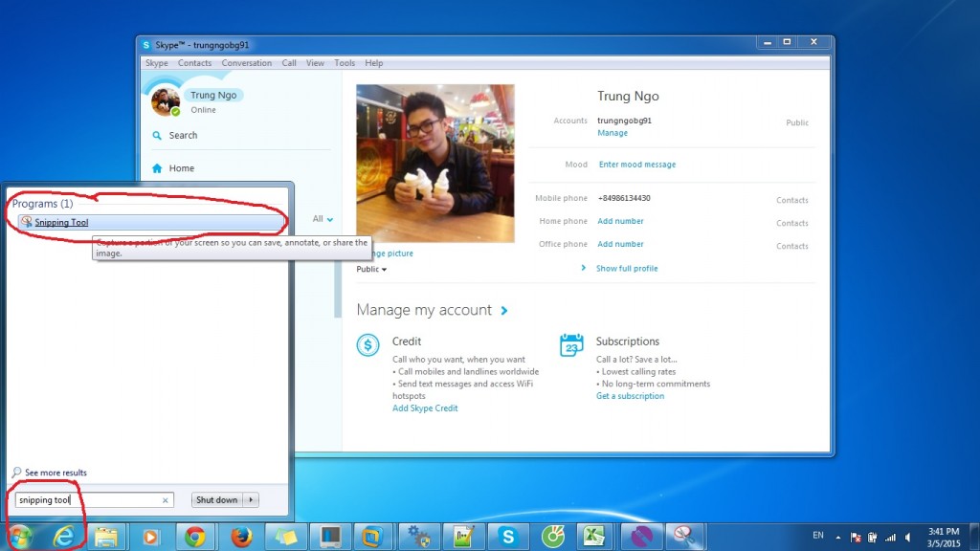This screenshot has height=551, width=980.
Task: Switch to Skype via taskbar icon
Action: coord(507,537)
